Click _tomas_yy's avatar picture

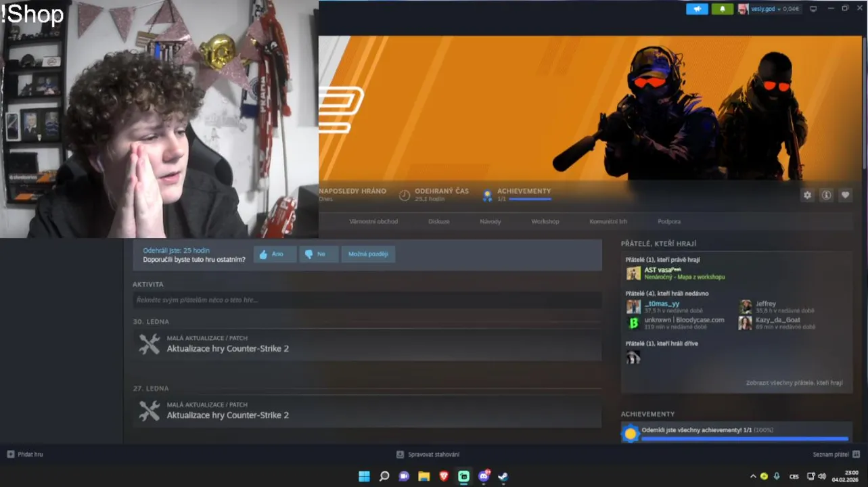pos(633,306)
